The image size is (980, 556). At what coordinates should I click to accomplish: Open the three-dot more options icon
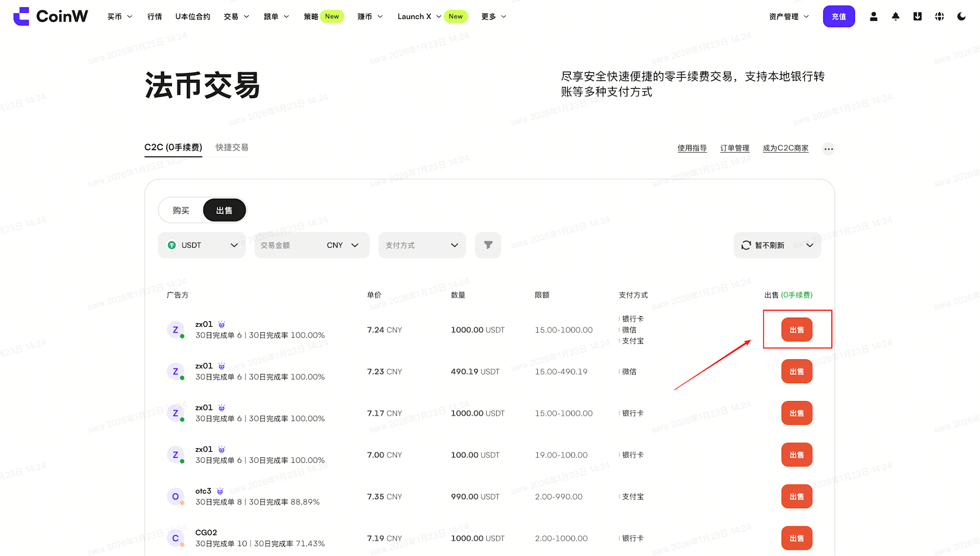tap(828, 149)
